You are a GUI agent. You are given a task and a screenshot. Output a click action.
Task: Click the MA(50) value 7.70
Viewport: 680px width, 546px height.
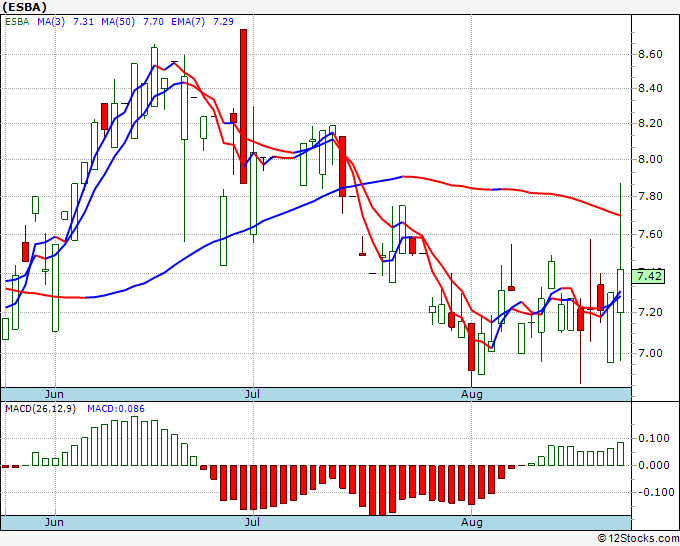(x=153, y=22)
